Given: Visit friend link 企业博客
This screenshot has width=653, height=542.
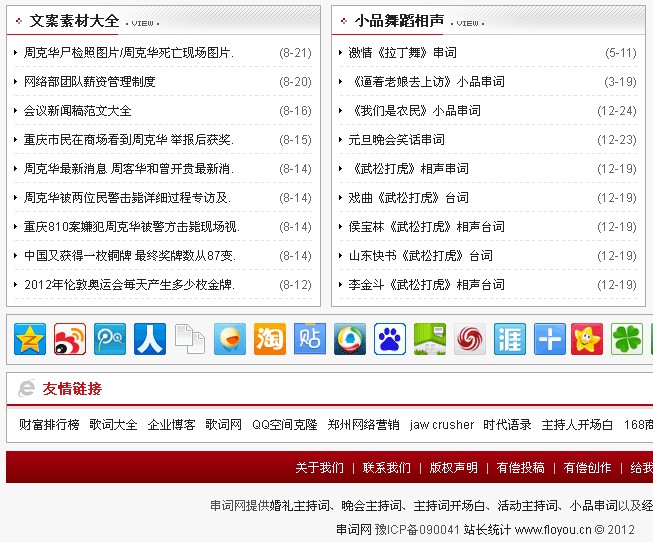Looking at the screenshot, I should coord(172,425).
